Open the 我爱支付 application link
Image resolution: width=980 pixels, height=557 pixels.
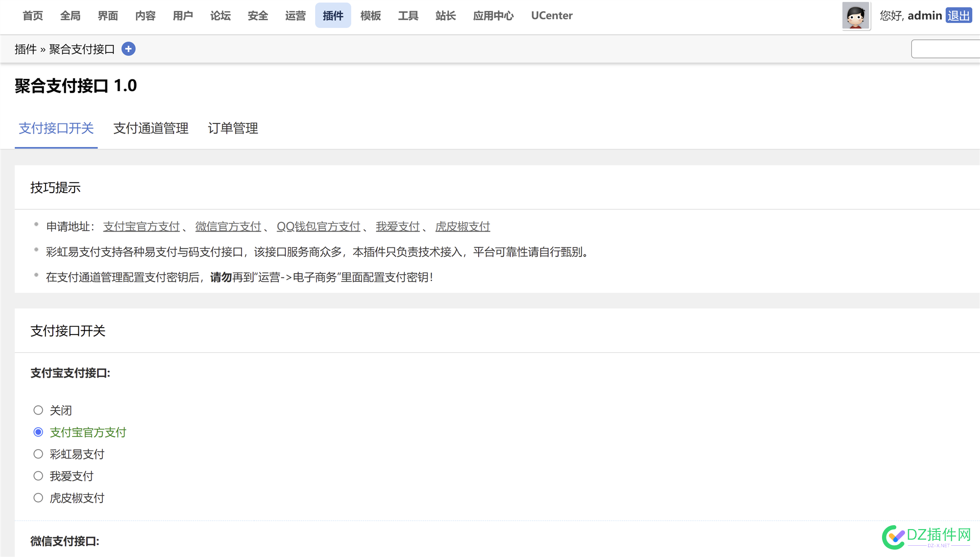398,226
